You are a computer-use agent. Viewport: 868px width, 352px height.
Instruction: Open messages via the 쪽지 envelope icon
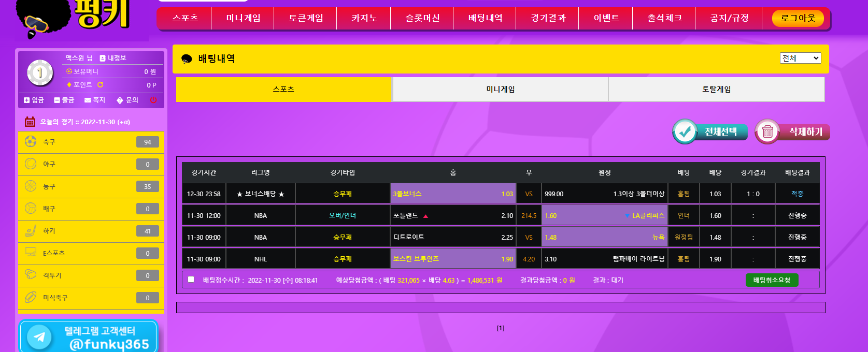[x=88, y=100]
